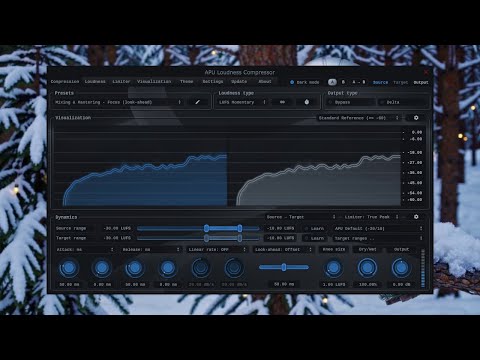Open the Visualization menu
This screenshot has width=480, height=360.
(154, 82)
